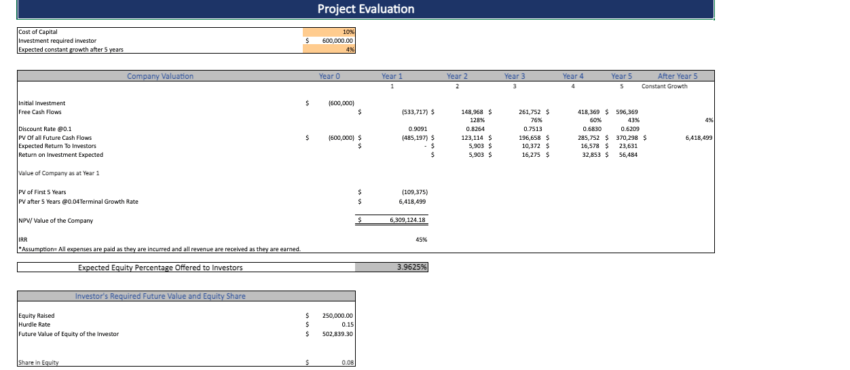Click the Year 3 column header

click(514, 76)
